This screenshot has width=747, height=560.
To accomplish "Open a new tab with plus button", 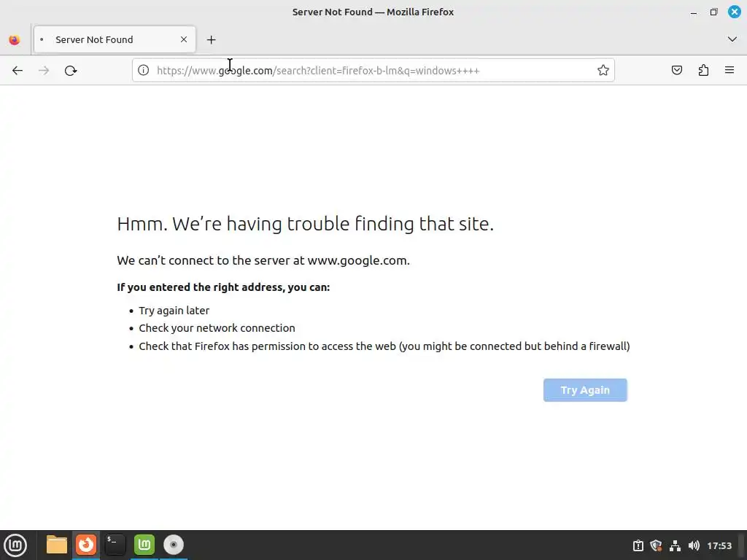I will tap(211, 40).
